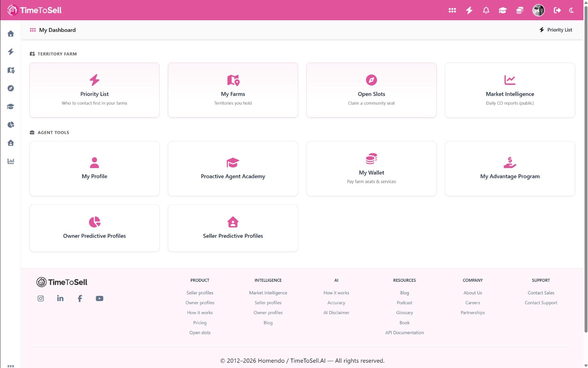588x368 pixels.
Task: Open the Open slots footer link
Action: (x=200, y=332)
